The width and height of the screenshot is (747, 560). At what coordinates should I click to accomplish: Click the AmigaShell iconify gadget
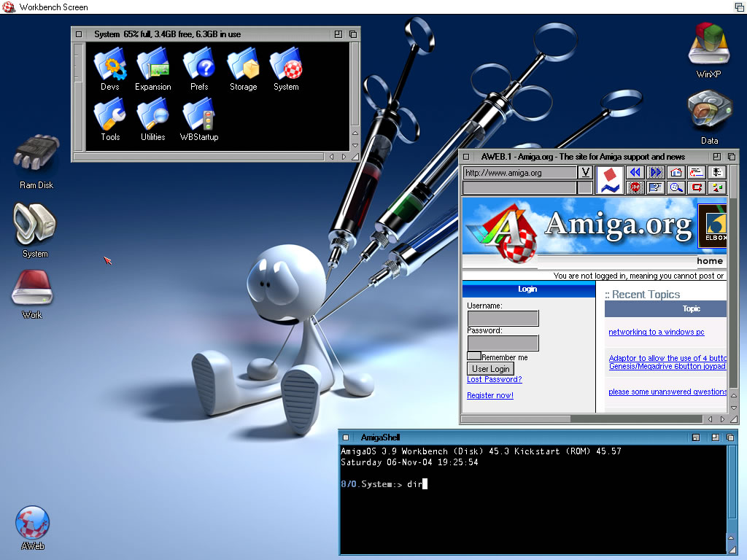point(695,437)
